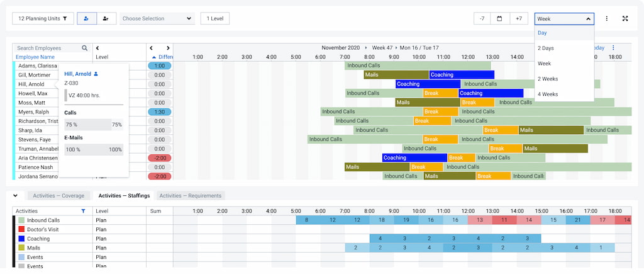Click the 1 Level button
Image resolution: width=644 pixels, height=274 pixels.
click(215, 18)
